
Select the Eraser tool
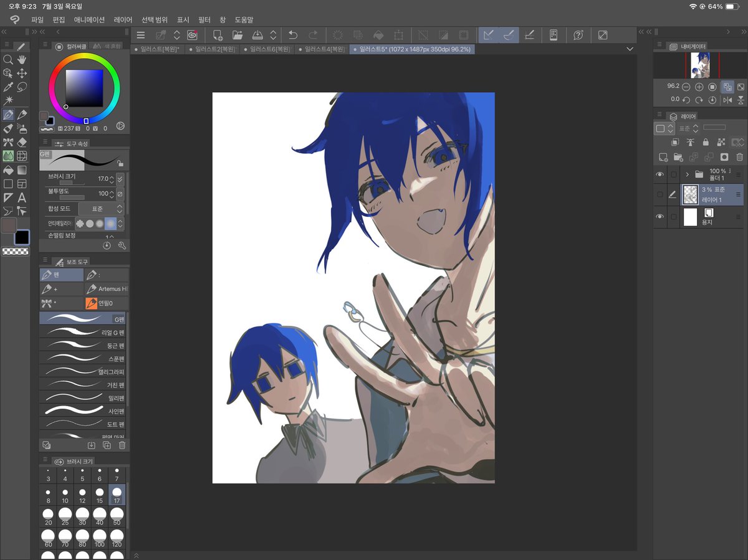click(x=22, y=142)
